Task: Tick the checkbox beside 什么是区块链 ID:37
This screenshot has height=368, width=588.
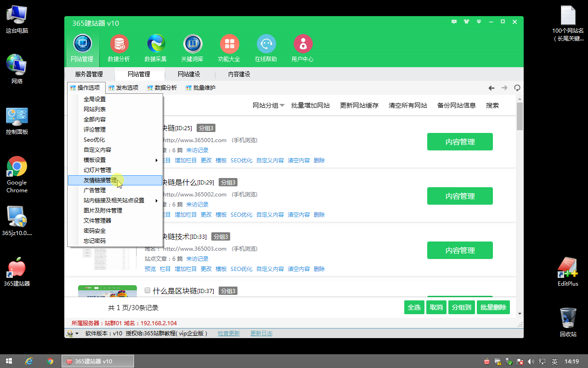Action: (147, 290)
